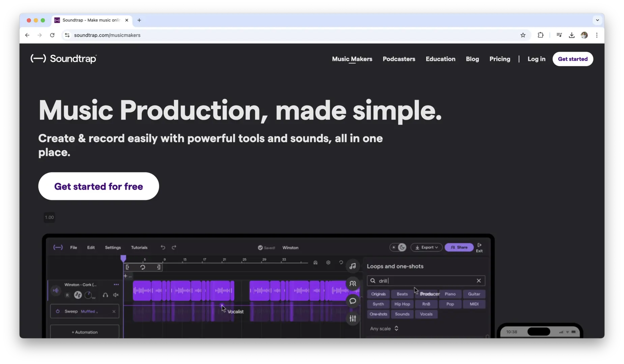624x364 pixels.
Task: Click the Chrome profile avatar
Action: pyautogui.click(x=584, y=35)
